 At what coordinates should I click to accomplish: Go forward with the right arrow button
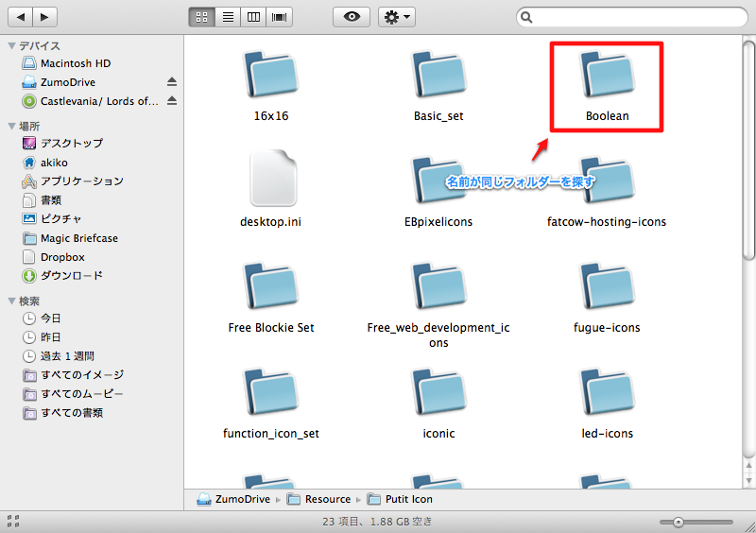[44, 17]
